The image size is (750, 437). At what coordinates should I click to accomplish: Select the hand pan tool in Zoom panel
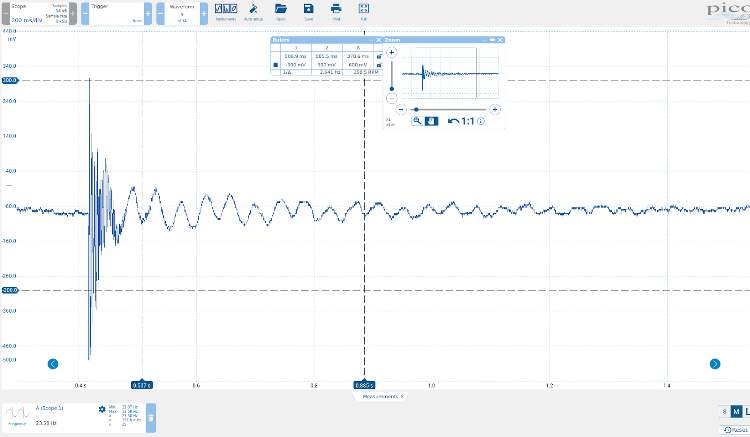point(431,121)
